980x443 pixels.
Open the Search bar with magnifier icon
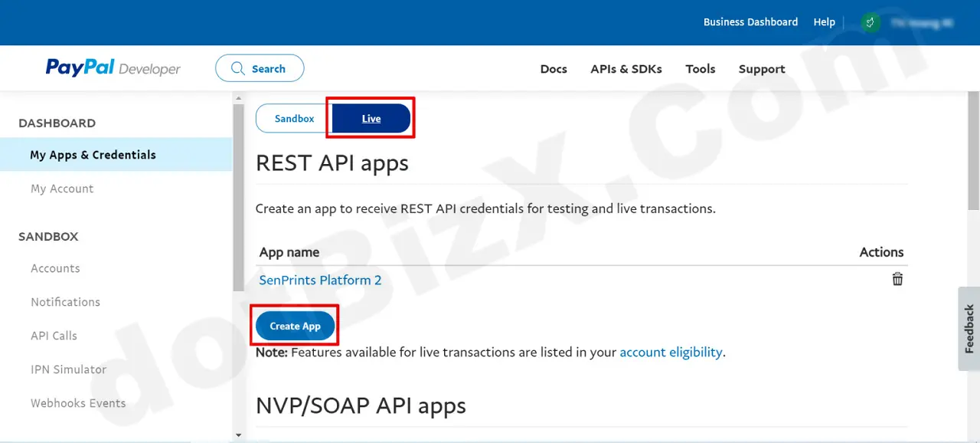tap(259, 68)
